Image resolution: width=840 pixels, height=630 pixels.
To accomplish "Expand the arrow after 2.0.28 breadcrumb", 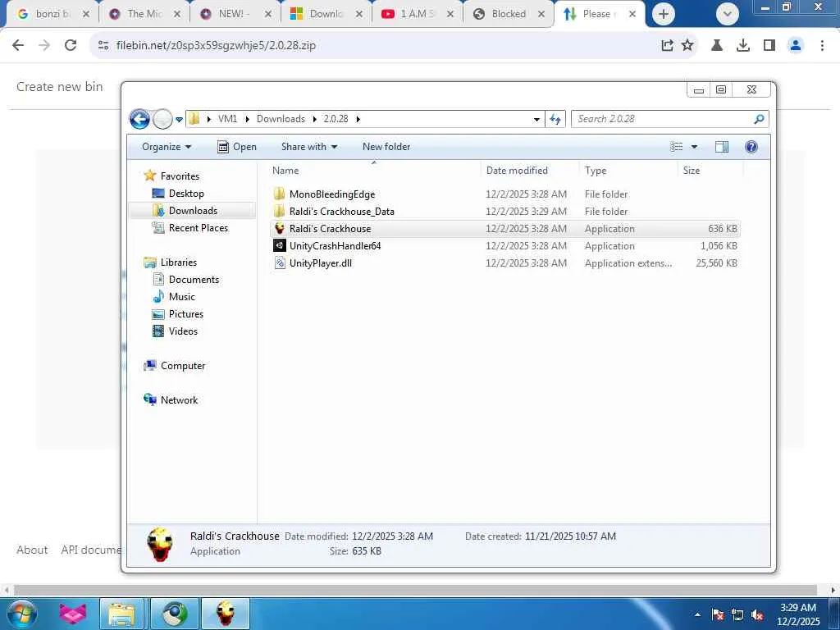I will click(358, 119).
